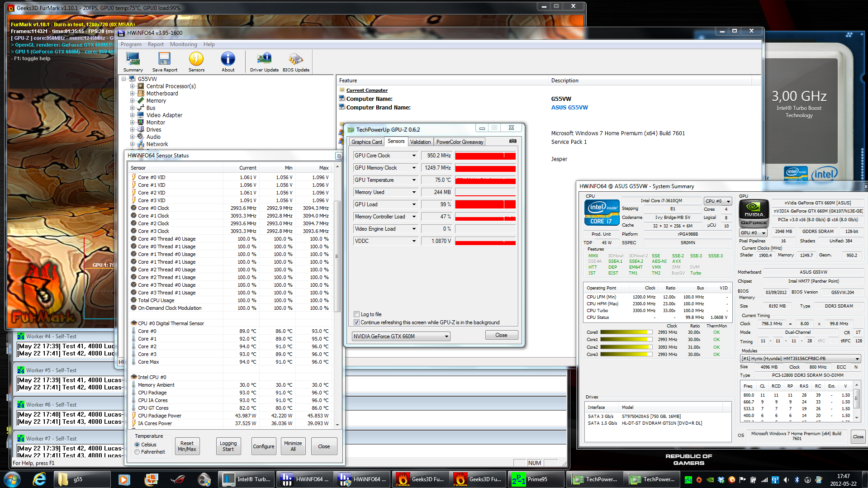This screenshot has height=488, width=868.
Task: Select the Core #0 Clock sensor row
Action: [153, 208]
